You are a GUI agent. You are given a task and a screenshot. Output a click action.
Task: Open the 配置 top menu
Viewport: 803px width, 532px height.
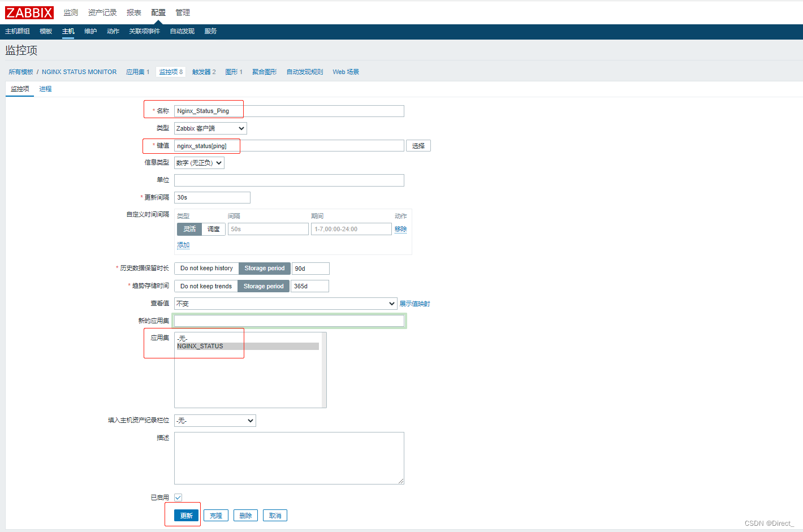pos(158,12)
